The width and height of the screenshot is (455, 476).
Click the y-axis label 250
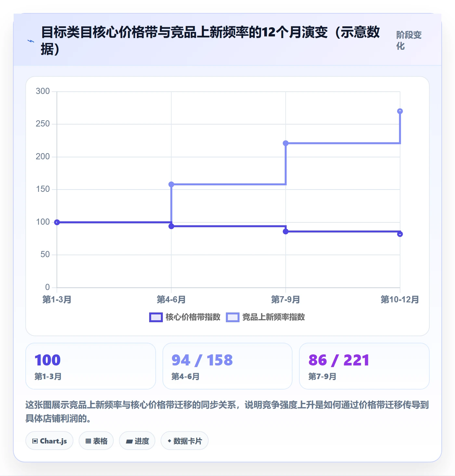pyautogui.click(x=43, y=124)
